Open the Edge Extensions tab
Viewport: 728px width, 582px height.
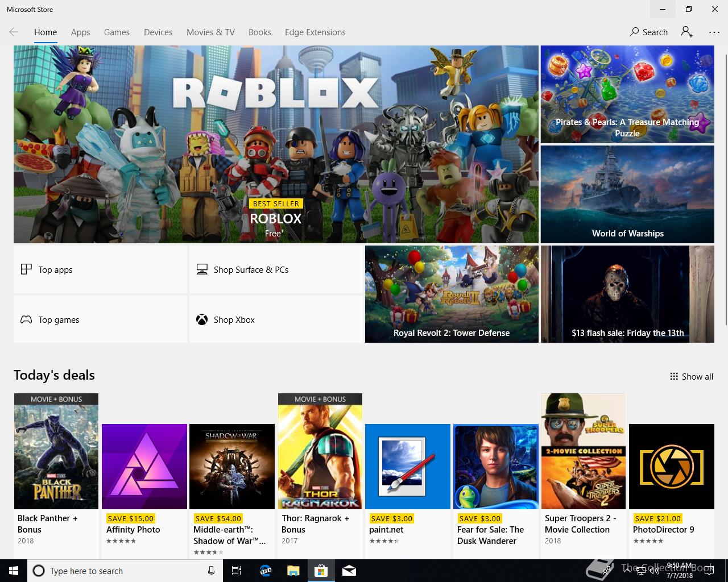pyautogui.click(x=315, y=32)
